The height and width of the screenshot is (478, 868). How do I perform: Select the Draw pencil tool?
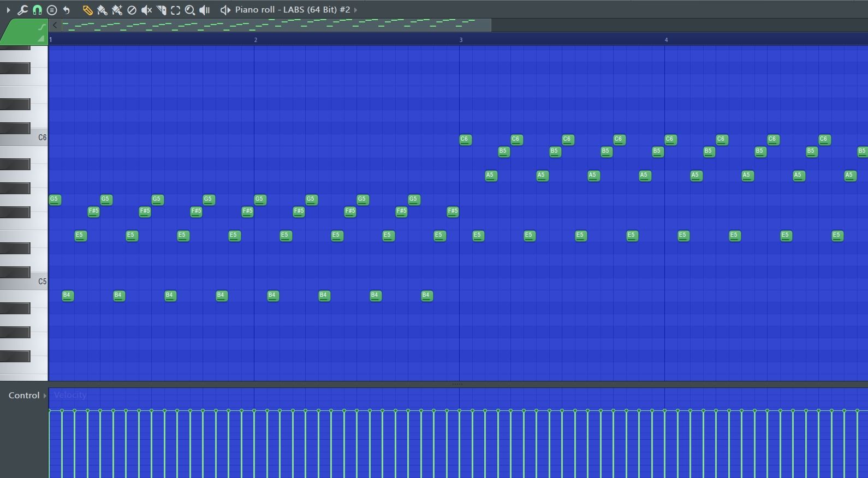point(87,10)
